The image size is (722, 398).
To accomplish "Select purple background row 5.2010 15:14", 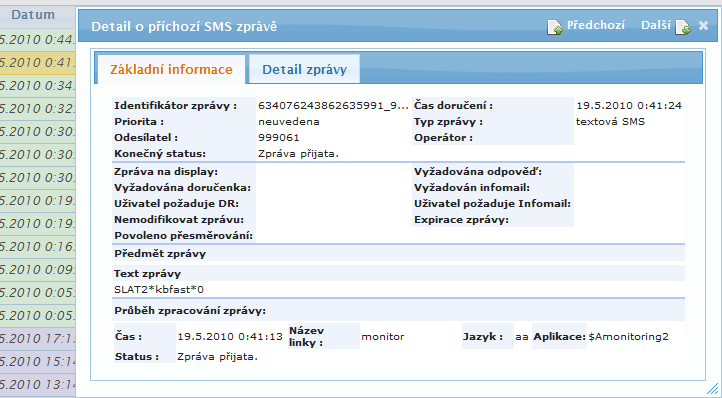I will 37,362.
